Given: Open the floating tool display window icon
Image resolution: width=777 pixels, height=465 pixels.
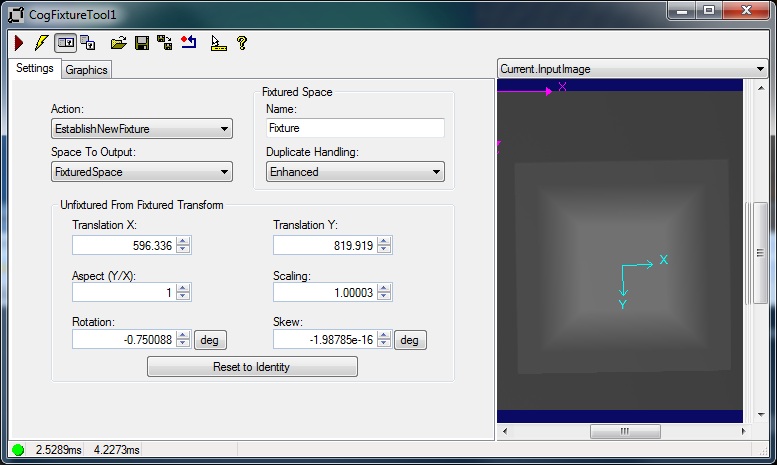Looking at the screenshot, I should click(88, 43).
